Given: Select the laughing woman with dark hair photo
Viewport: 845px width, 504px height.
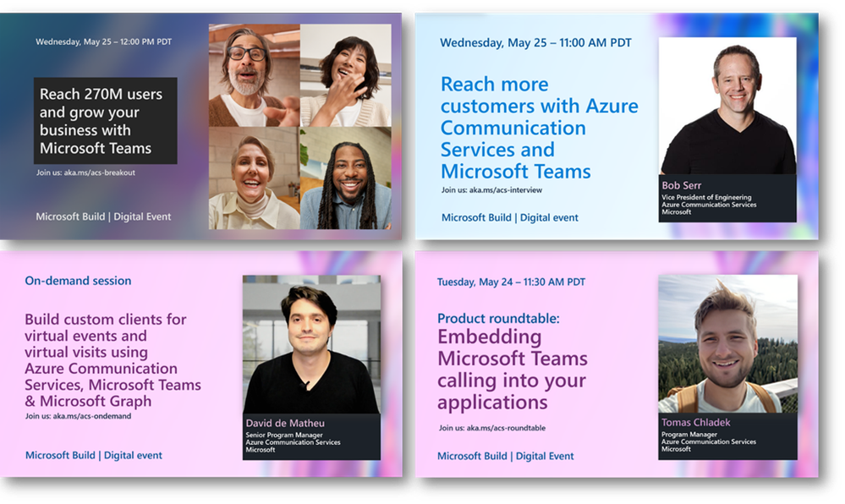Looking at the screenshot, I should (x=346, y=75).
